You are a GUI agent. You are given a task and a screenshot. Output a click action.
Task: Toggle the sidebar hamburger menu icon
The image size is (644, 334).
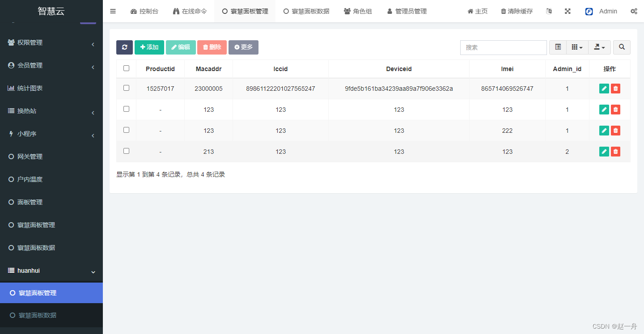[113, 11]
